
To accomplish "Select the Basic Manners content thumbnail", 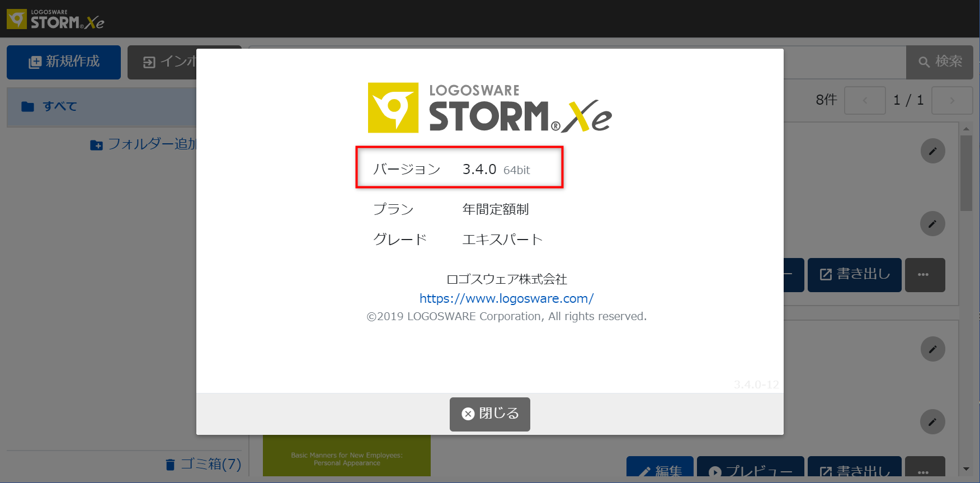I will coord(347,456).
